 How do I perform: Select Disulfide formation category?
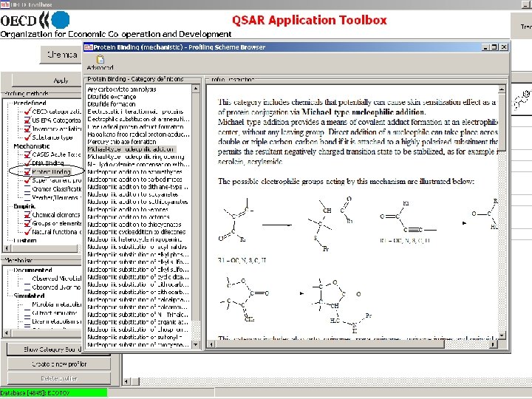click(x=112, y=104)
